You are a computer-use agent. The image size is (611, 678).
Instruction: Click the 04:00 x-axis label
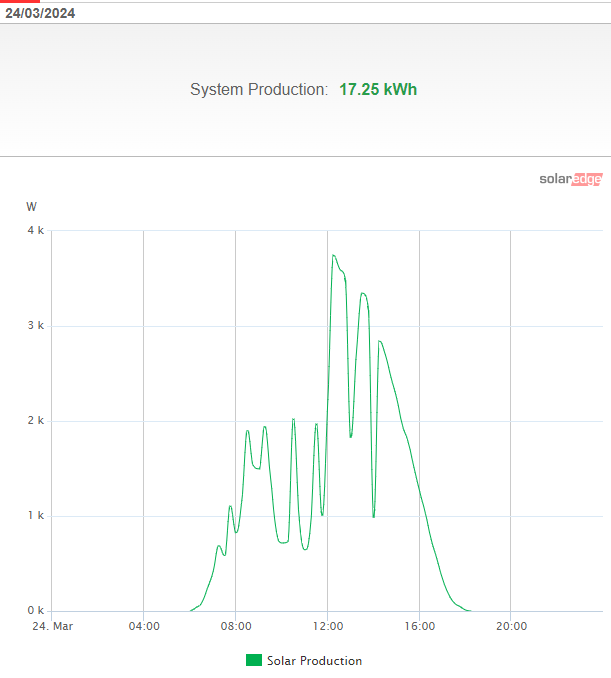tap(144, 626)
